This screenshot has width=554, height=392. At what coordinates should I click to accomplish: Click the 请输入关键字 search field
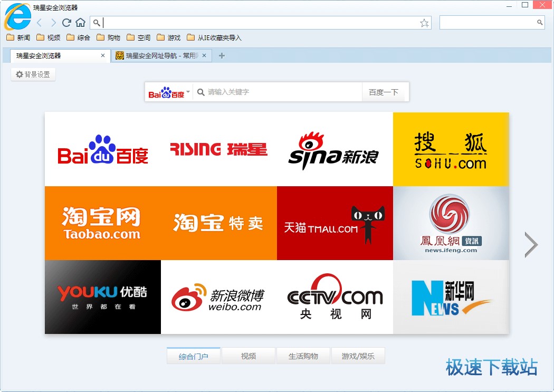click(278, 92)
